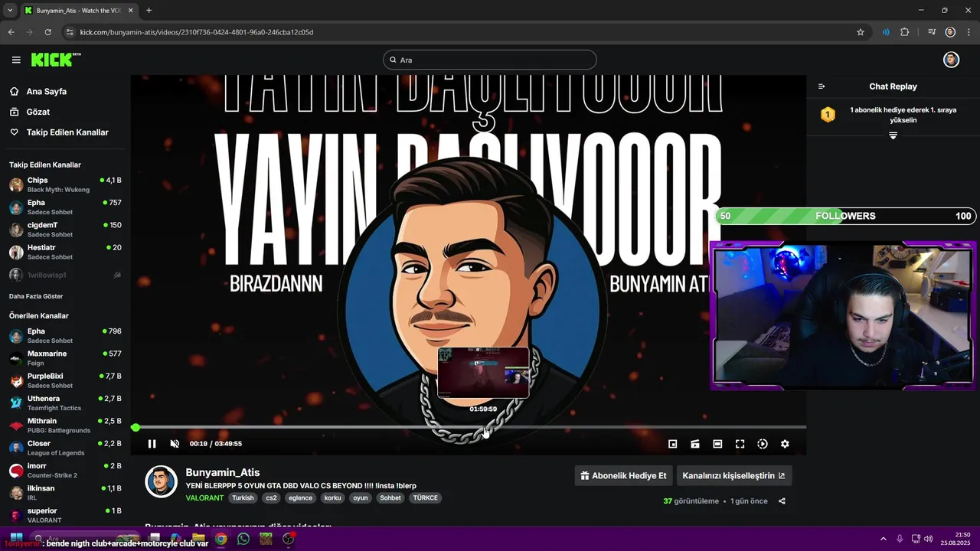Viewport: 980px width, 551px height.
Task: Click the Ara search field on Kick
Action: tap(490, 60)
